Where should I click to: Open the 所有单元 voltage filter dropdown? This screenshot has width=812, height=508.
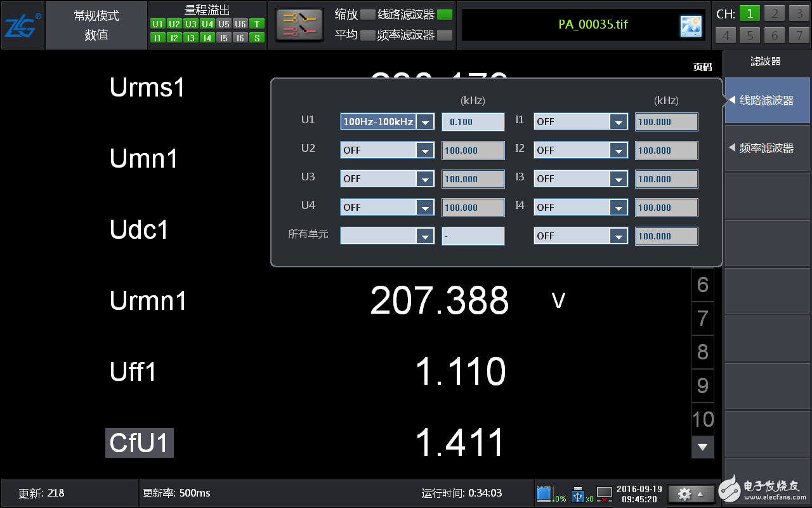tap(425, 236)
